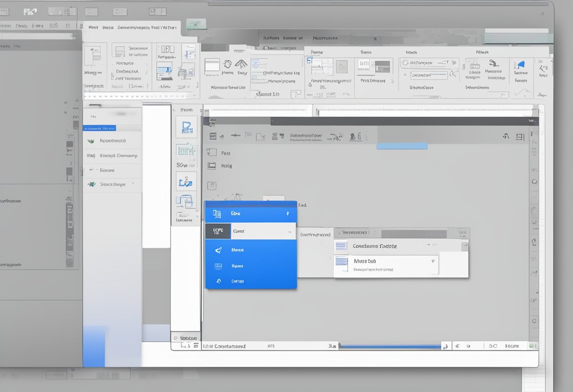Open the dropdown arrow on the submenu's second row

[x=433, y=261]
